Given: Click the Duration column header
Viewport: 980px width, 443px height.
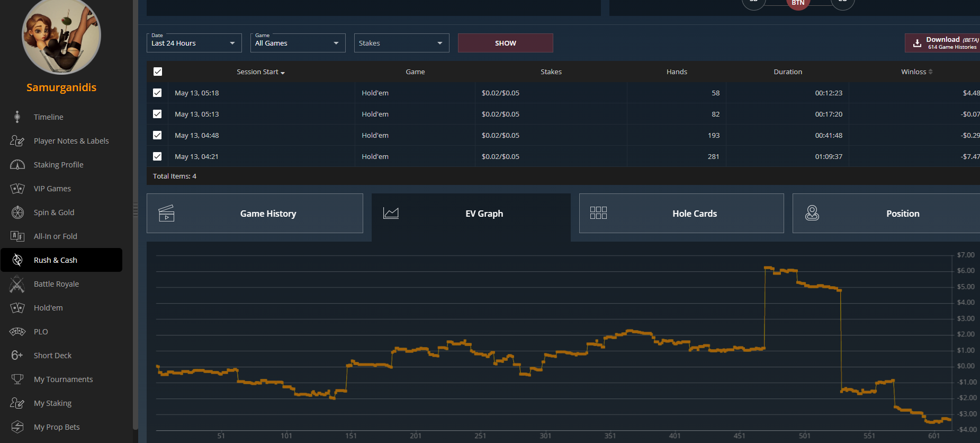Looking at the screenshot, I should [x=788, y=72].
